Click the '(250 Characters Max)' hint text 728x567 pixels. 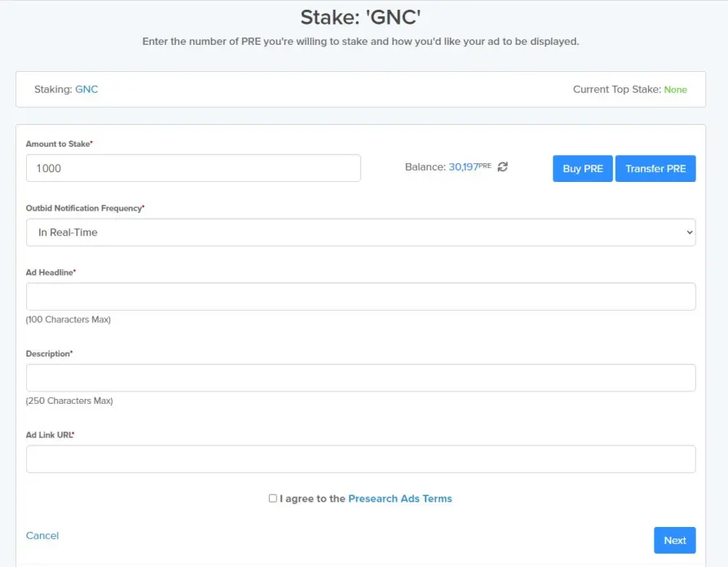point(69,401)
